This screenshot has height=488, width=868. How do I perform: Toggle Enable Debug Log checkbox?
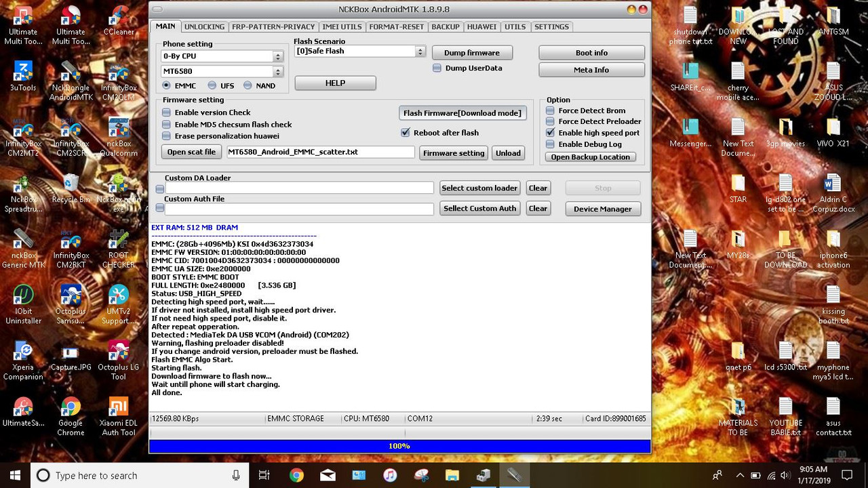[550, 144]
